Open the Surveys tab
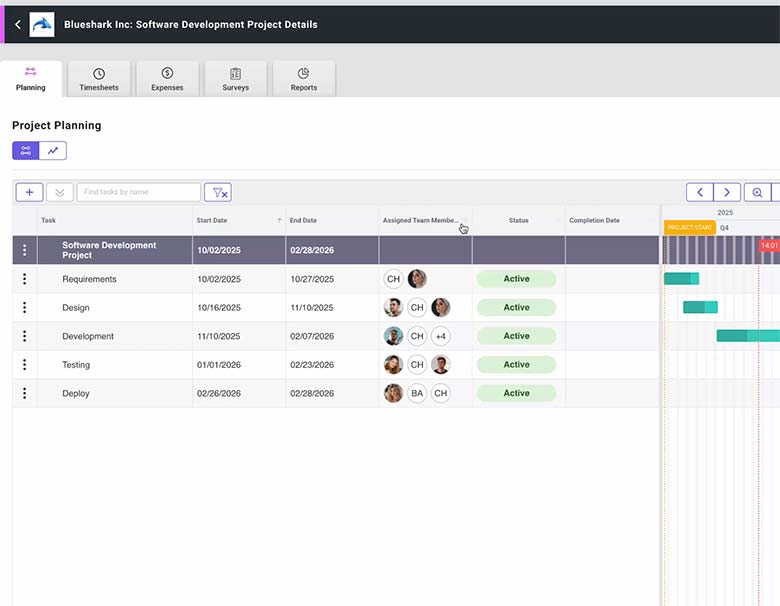This screenshot has height=606, width=780. point(235,79)
